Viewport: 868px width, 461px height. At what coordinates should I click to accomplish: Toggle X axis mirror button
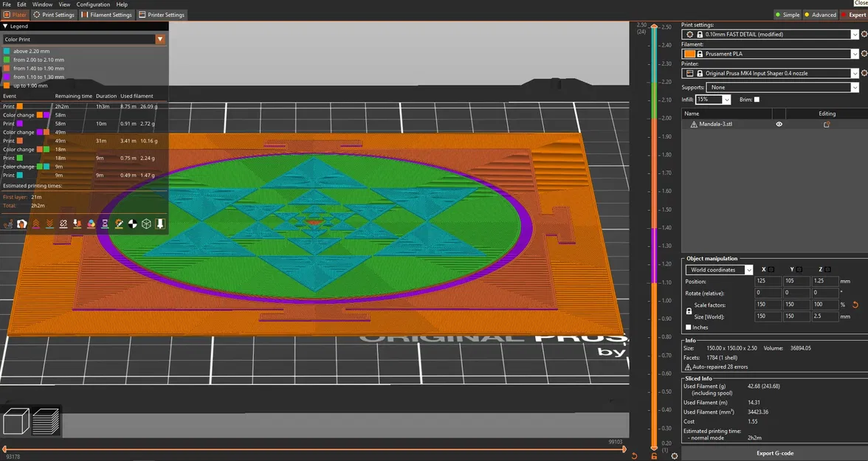pos(771,269)
